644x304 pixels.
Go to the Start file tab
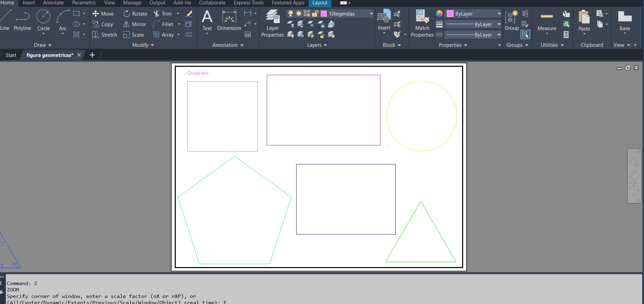tap(11, 55)
